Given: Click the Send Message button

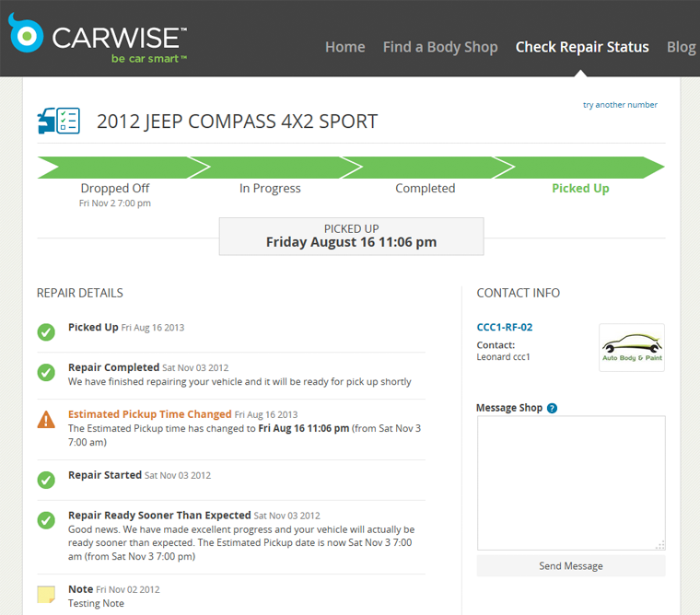Looking at the screenshot, I should [571, 566].
